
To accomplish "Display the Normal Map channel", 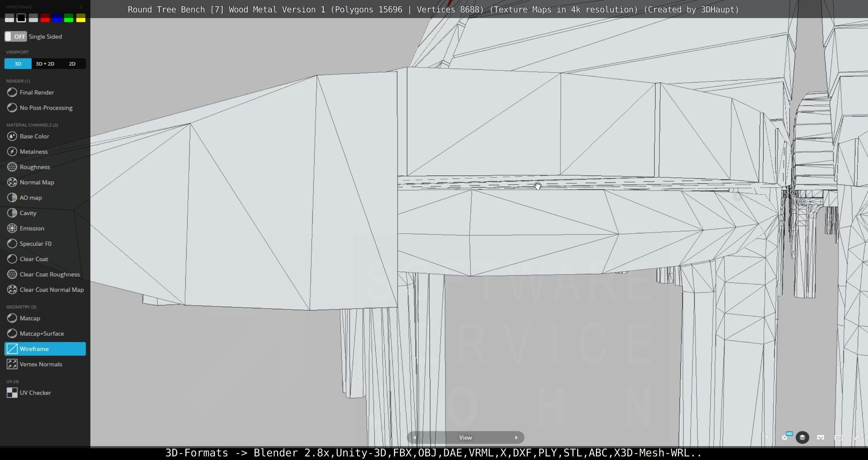I will point(36,182).
